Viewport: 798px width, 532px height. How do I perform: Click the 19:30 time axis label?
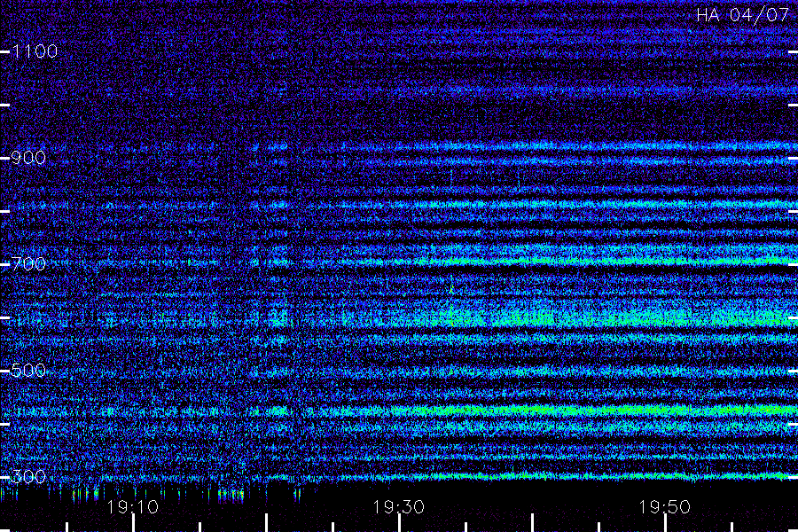pyautogui.click(x=398, y=507)
